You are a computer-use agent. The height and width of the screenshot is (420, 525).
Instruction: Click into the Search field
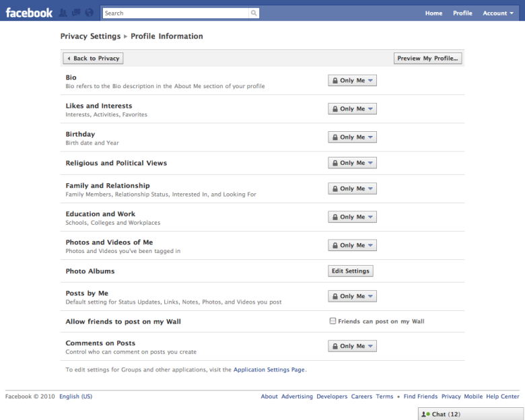coord(176,13)
